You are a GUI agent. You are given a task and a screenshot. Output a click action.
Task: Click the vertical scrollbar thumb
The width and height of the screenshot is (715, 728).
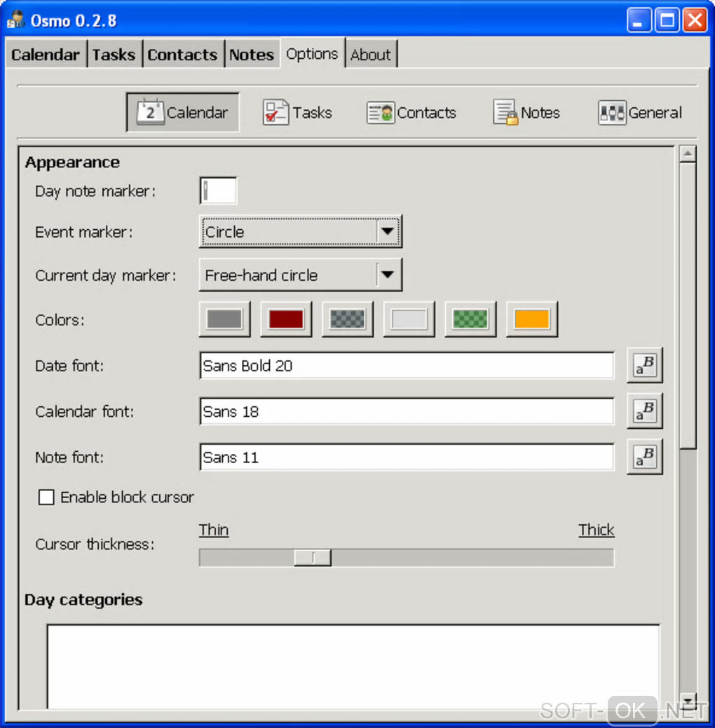(688, 305)
